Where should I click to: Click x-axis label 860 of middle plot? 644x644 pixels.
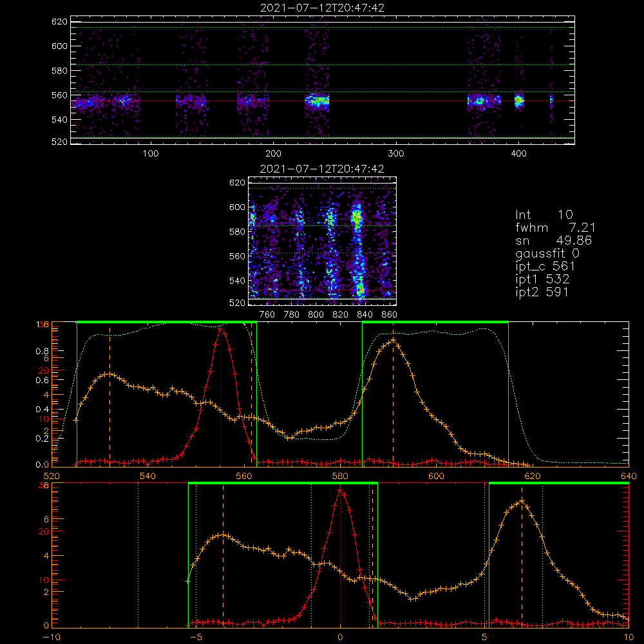click(390, 315)
